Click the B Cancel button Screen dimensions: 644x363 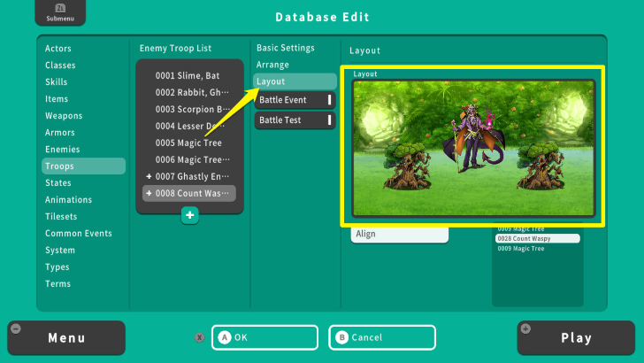point(382,337)
